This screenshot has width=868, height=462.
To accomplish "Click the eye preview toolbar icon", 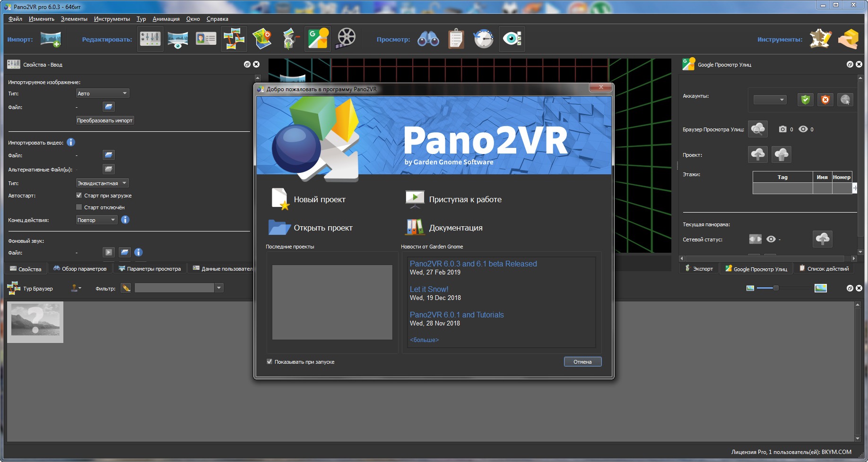I will [512, 39].
